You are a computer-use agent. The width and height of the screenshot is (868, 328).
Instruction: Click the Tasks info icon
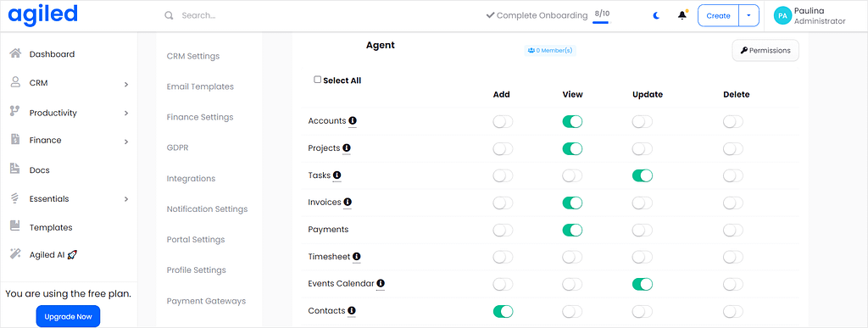click(x=337, y=175)
